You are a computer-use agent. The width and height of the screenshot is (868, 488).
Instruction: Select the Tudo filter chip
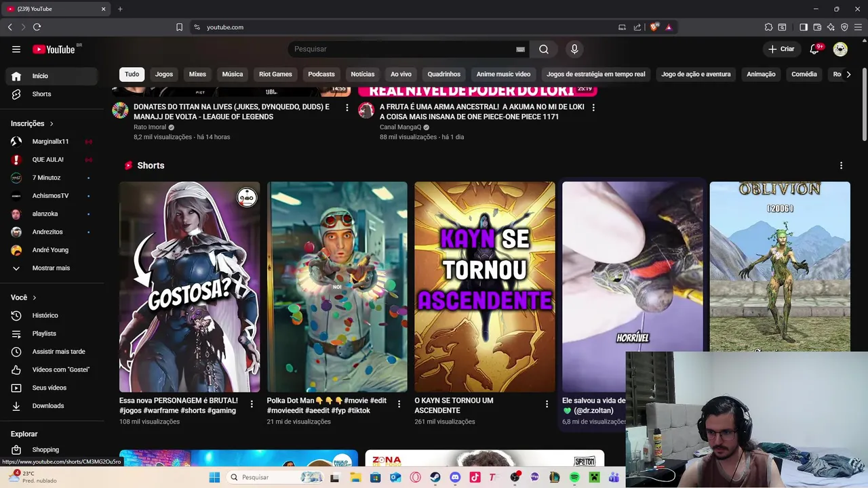pyautogui.click(x=132, y=75)
